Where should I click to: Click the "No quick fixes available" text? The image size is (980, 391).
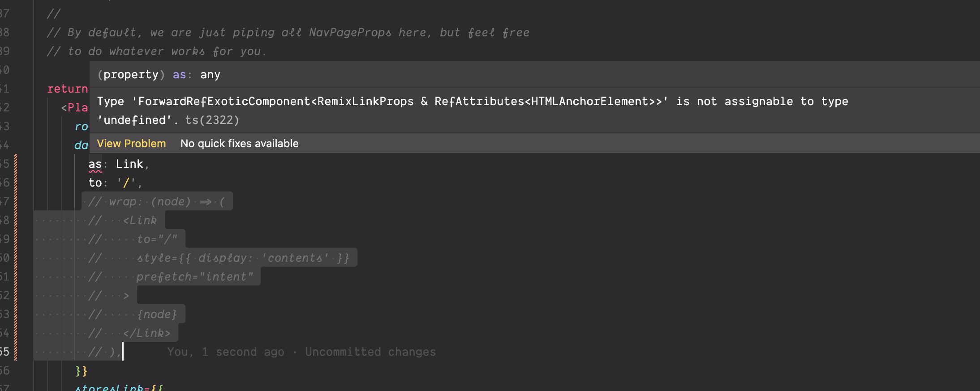pyautogui.click(x=239, y=144)
